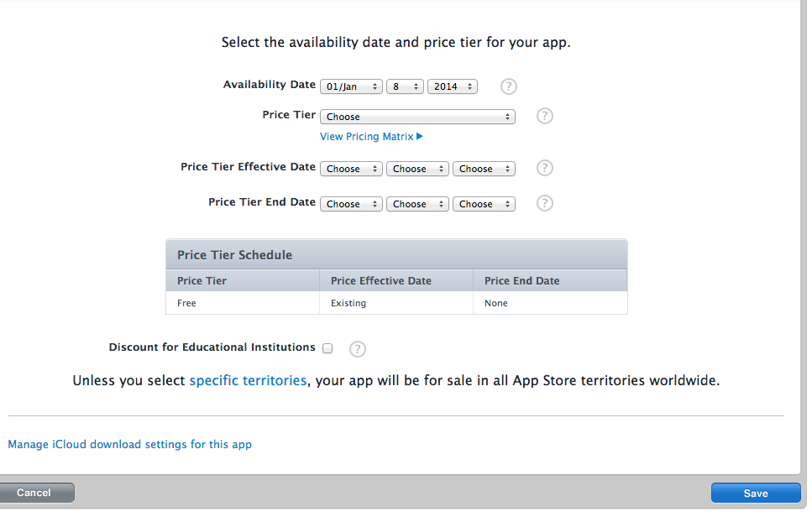Enable Discount for Educational Institutions checkbox
812x517 pixels.
327,347
